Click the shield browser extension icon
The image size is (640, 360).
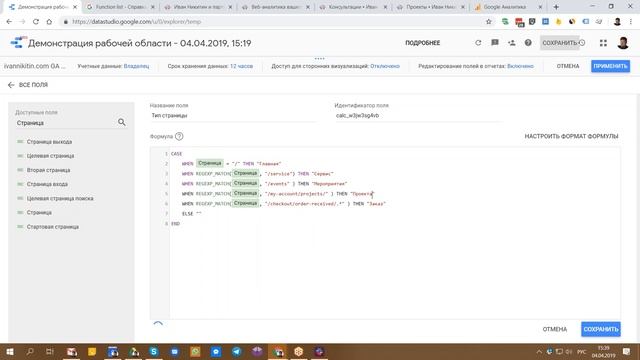(x=532, y=22)
